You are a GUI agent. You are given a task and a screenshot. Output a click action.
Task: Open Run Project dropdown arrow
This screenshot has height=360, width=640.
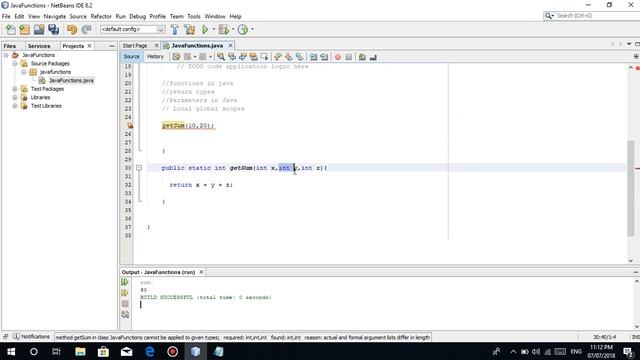point(213,29)
